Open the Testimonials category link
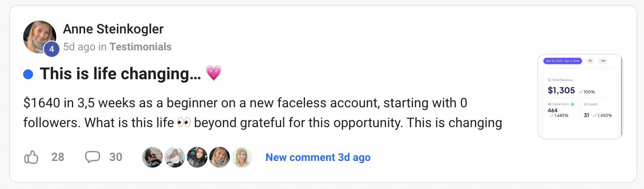 [140, 47]
